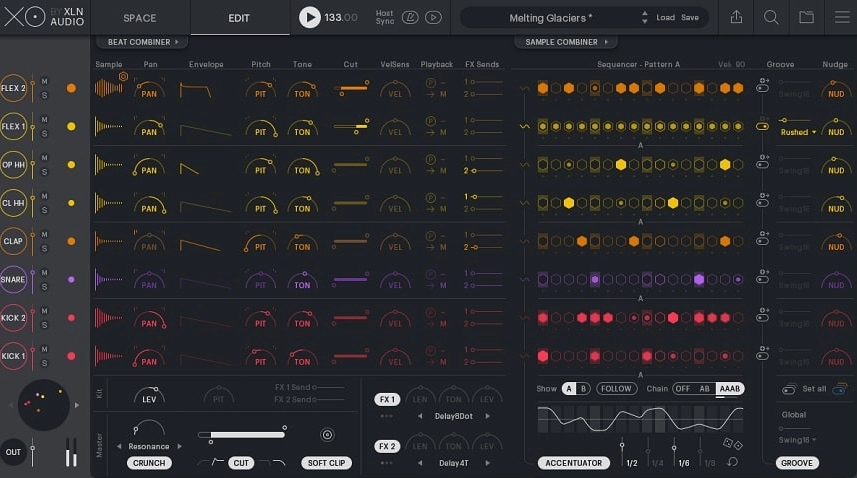
Task: Click the FX 1 button
Action: [387, 399]
